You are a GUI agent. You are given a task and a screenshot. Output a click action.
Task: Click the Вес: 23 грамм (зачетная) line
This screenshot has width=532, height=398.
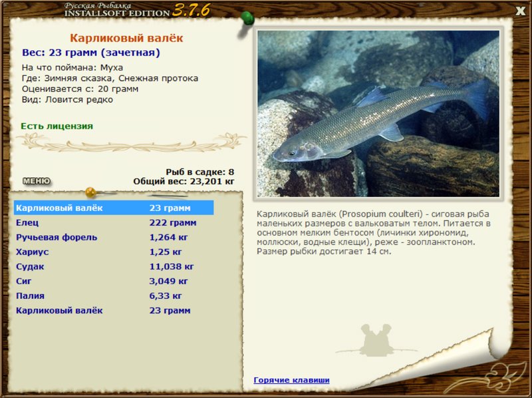91,53
